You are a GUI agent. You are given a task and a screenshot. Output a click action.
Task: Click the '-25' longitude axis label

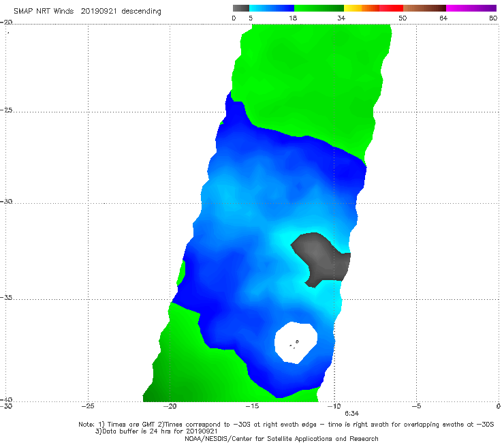tap(88, 406)
